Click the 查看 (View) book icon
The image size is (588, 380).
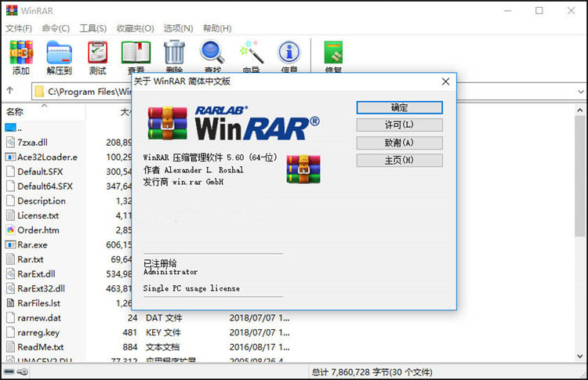click(x=136, y=53)
